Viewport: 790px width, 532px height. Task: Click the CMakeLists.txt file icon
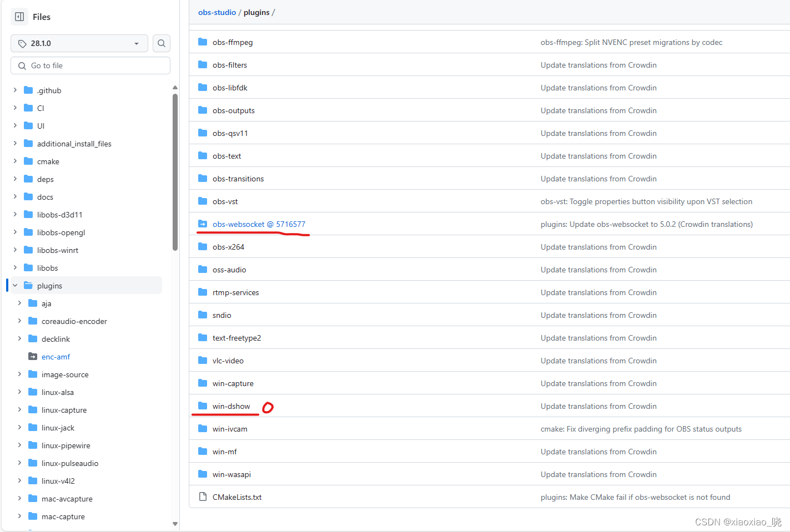(x=203, y=496)
